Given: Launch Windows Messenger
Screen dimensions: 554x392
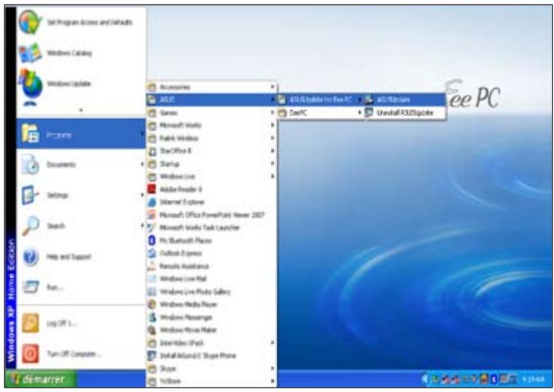Looking at the screenshot, I should tap(212, 317).
